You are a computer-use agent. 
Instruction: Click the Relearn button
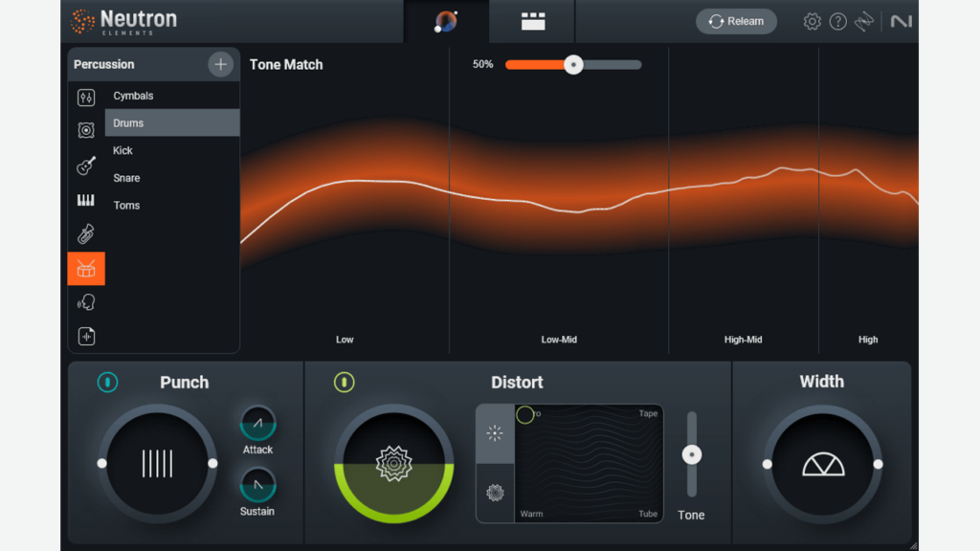pos(736,21)
